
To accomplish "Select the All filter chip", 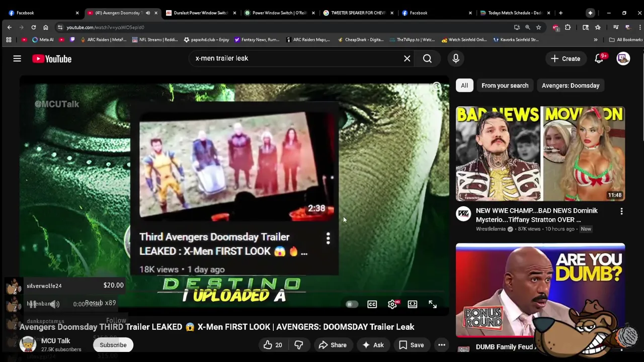I will click(x=464, y=85).
